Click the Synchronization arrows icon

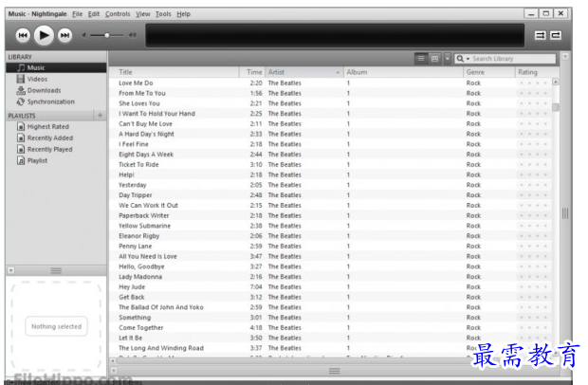tap(21, 101)
